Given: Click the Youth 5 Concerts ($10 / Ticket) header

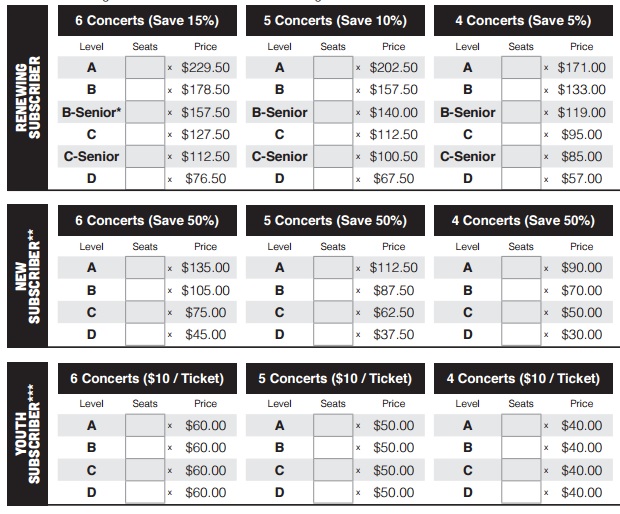Looking at the screenshot, I should [335, 378].
